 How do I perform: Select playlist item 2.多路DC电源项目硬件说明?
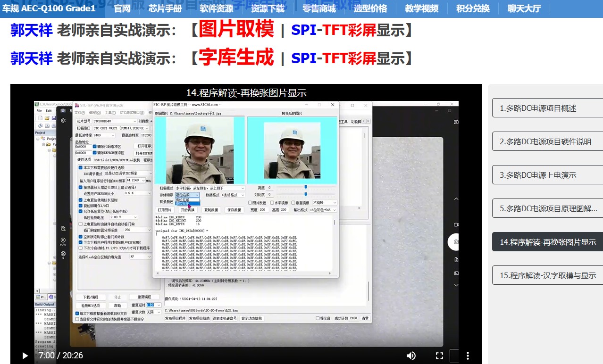(547, 141)
